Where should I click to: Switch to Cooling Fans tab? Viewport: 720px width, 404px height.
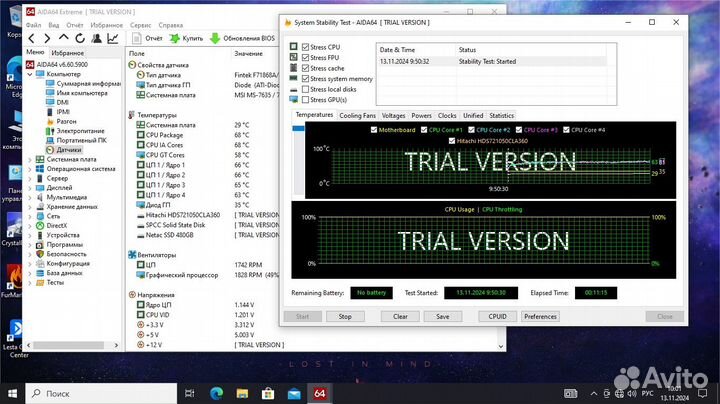pos(357,116)
